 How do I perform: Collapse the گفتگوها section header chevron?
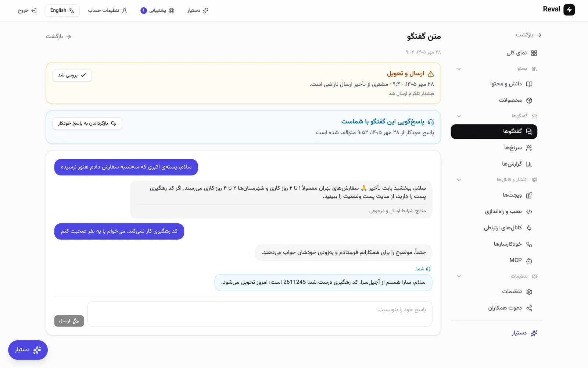[459, 116]
